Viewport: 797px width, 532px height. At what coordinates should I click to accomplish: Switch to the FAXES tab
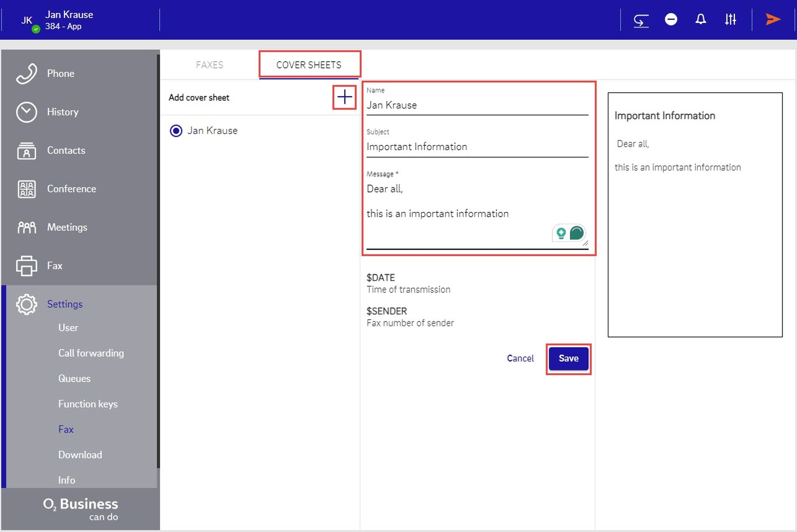pyautogui.click(x=209, y=65)
